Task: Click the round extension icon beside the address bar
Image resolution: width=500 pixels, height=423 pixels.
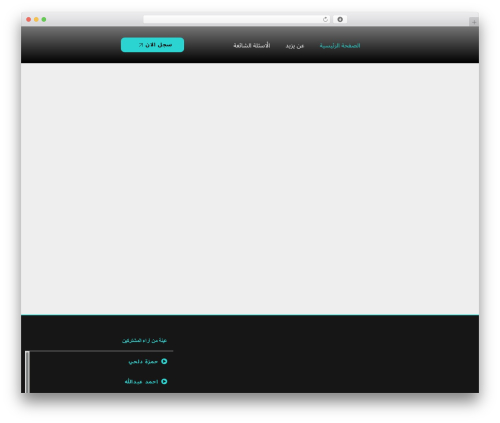Action: coord(340,19)
